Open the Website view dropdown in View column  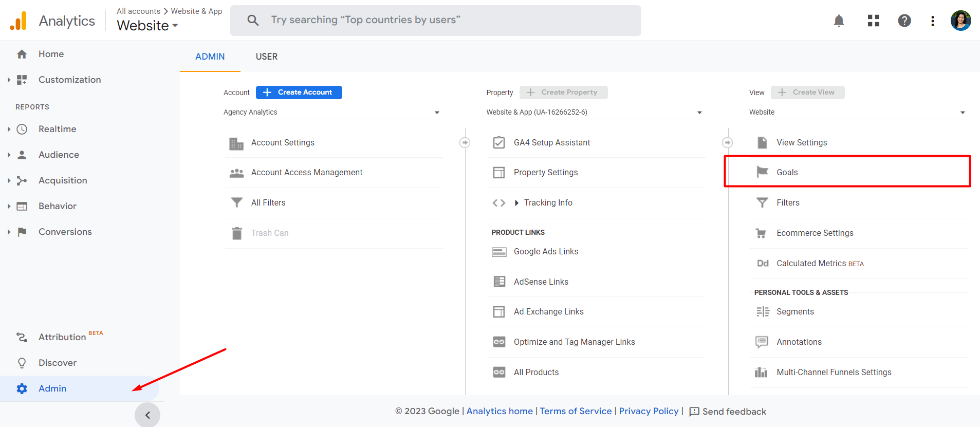point(858,112)
